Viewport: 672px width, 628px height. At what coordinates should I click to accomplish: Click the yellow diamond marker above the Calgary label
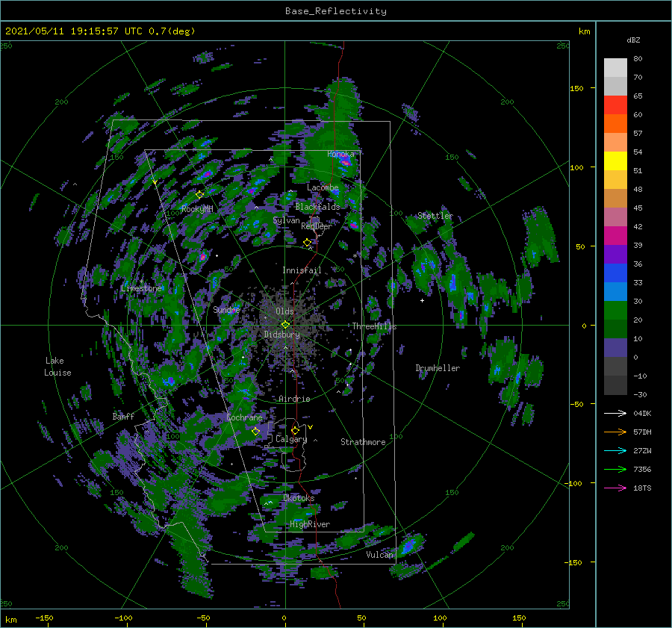click(x=295, y=430)
